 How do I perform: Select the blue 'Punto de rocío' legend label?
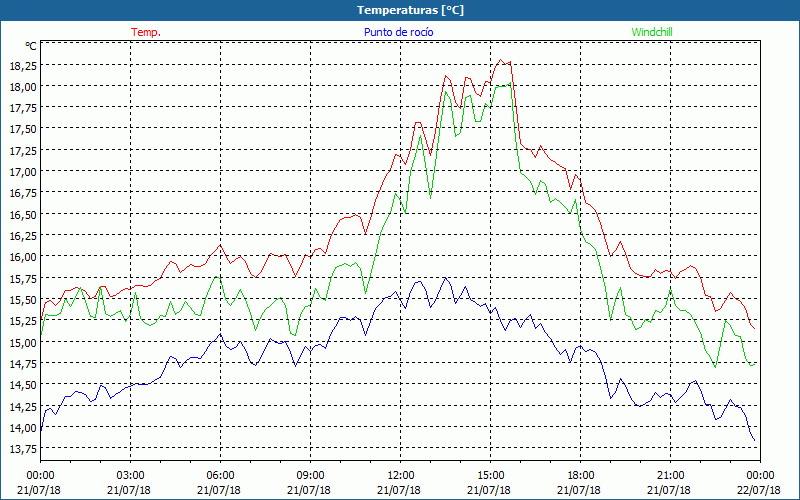(x=398, y=32)
